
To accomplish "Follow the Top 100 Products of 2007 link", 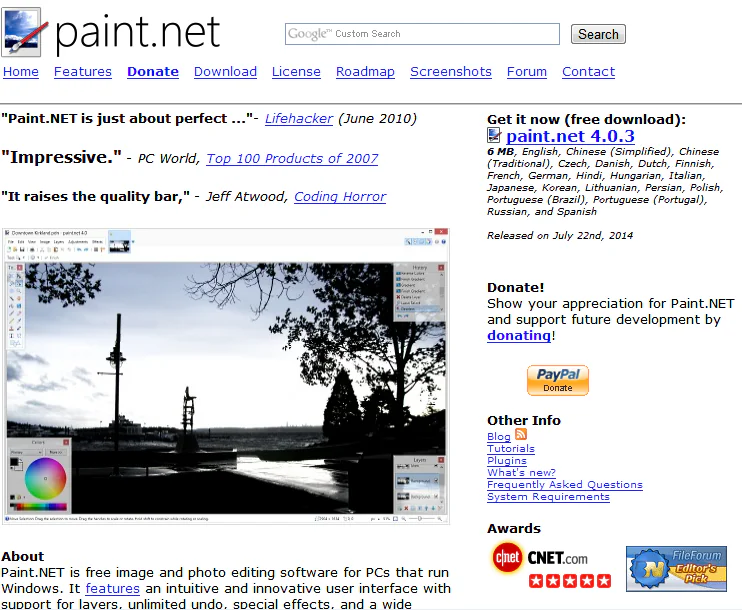I will (x=292, y=158).
